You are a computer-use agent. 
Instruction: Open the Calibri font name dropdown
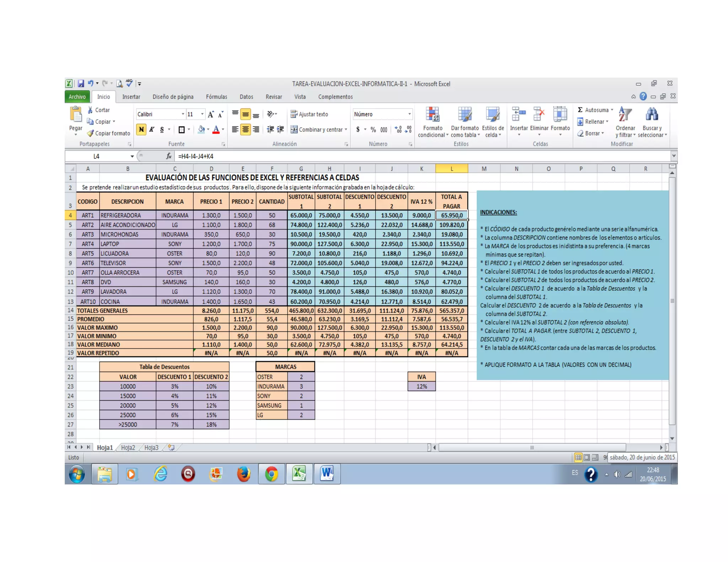183,114
